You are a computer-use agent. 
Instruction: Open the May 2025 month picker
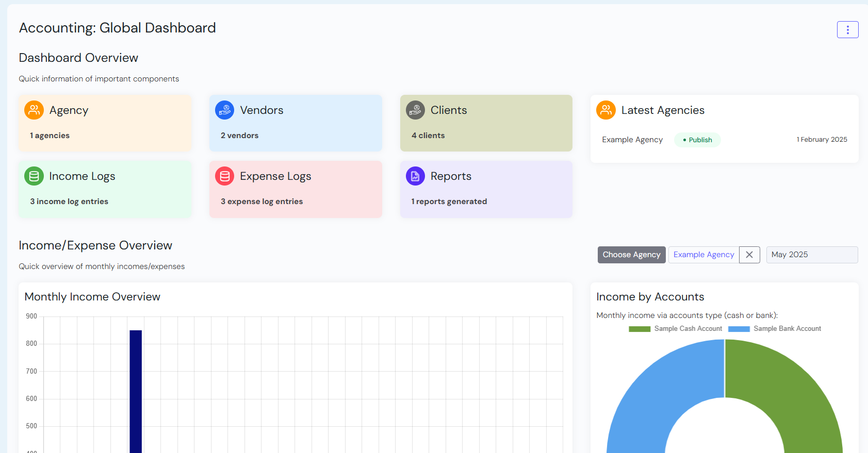(x=812, y=255)
